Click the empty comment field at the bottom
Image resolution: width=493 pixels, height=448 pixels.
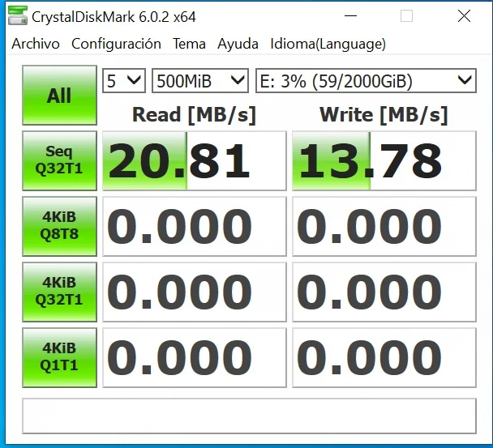249,416
